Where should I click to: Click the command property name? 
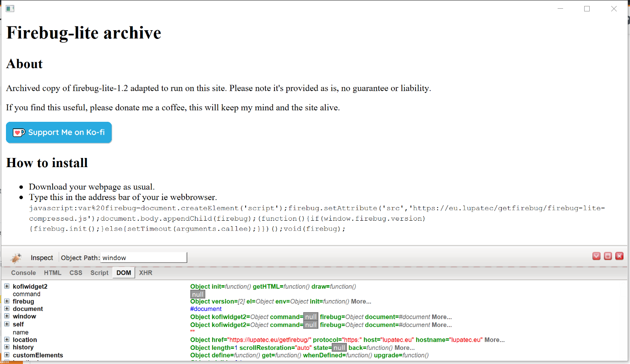pos(27,294)
